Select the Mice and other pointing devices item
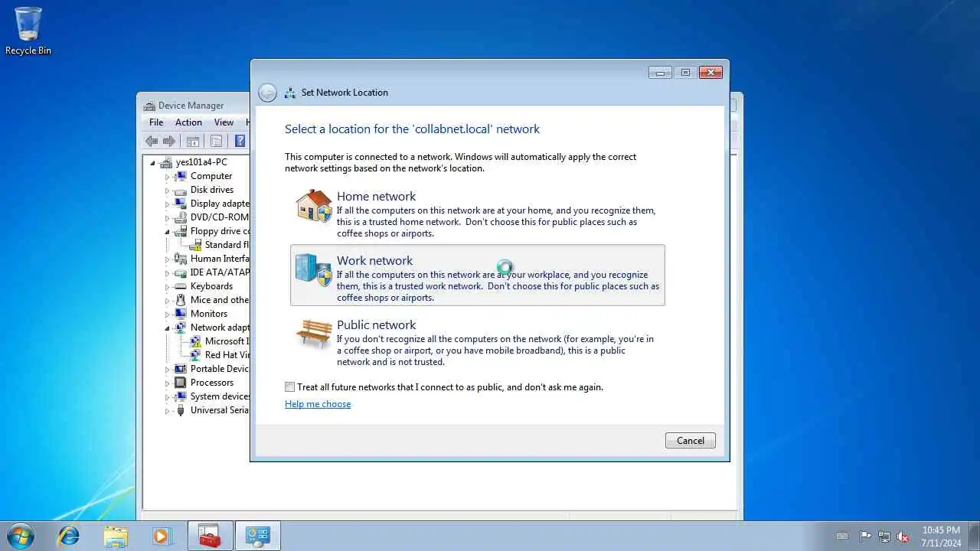The height and width of the screenshot is (551, 980). pyautogui.click(x=220, y=300)
